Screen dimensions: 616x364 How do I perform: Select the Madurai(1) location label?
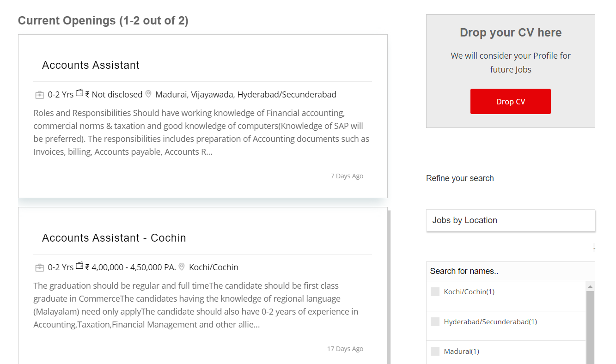(461, 352)
